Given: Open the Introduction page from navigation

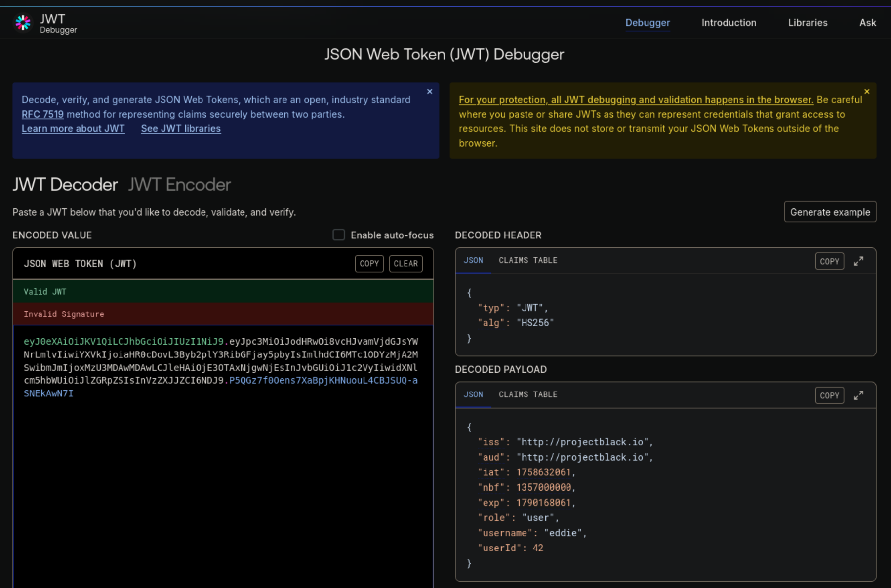Looking at the screenshot, I should click(x=729, y=23).
